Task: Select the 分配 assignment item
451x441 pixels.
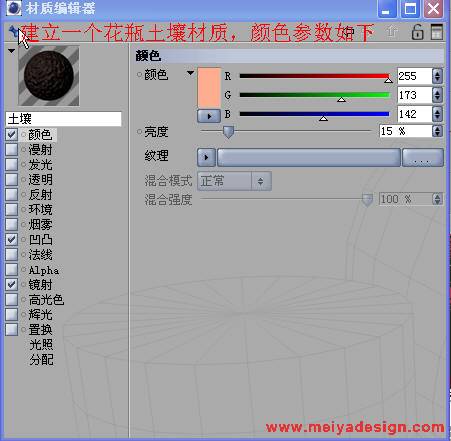Action: [x=41, y=359]
